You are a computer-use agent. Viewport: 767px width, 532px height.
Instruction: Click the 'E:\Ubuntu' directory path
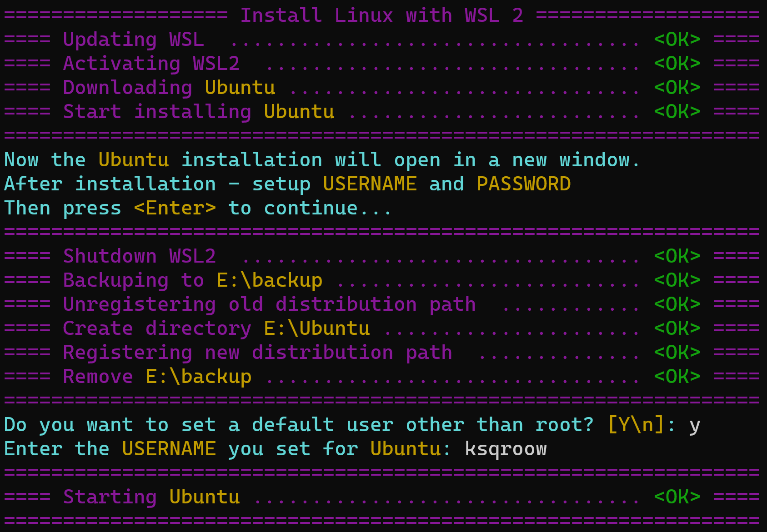[x=316, y=328]
